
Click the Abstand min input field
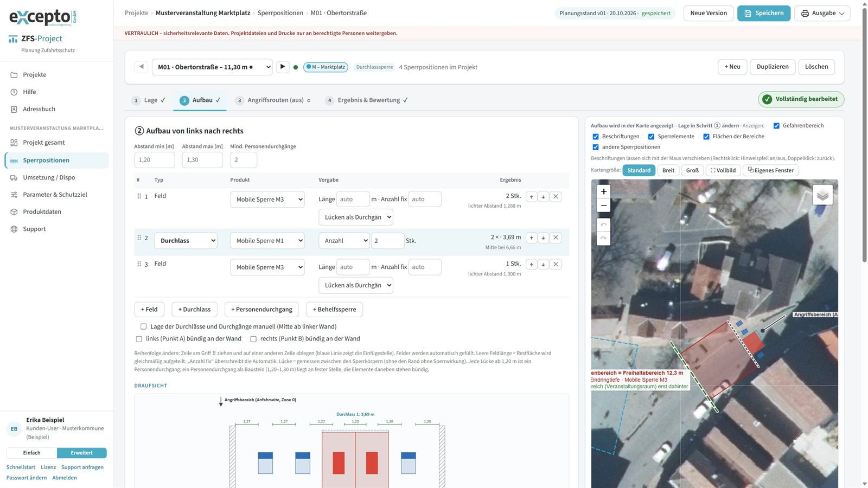(155, 160)
